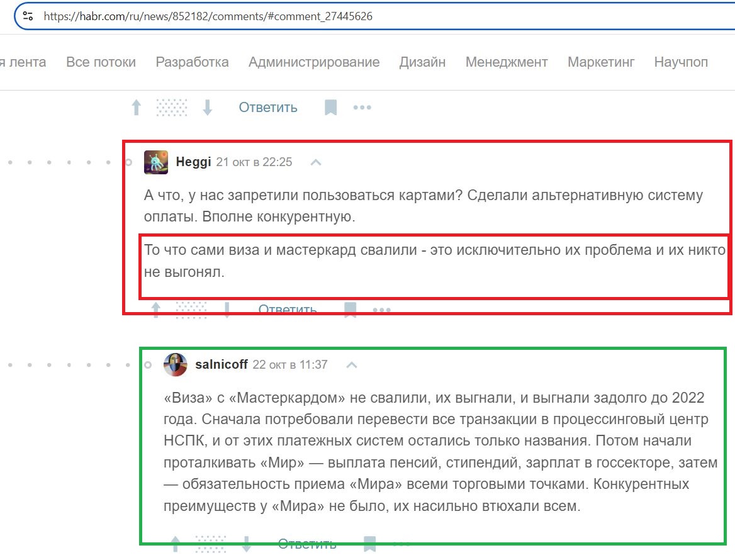Bookmark salnicoff's comment
Image resolution: width=735 pixels, height=560 pixels.
pyautogui.click(x=369, y=544)
